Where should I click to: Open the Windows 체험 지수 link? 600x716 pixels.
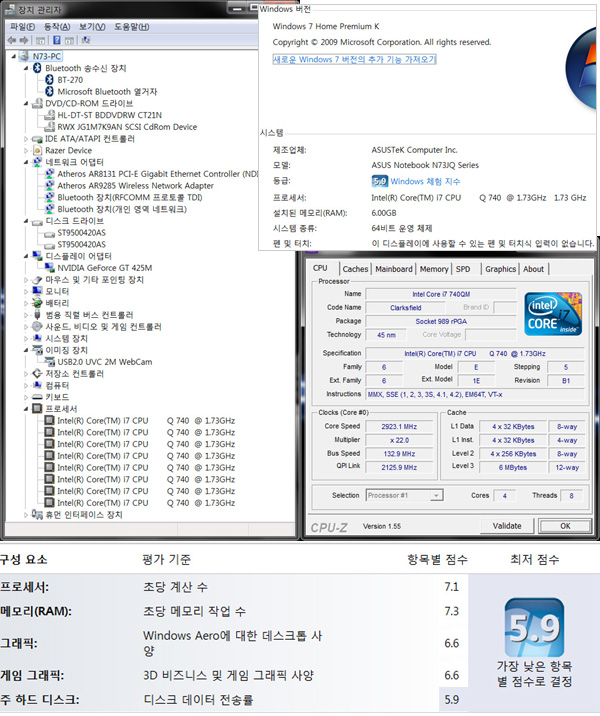pos(425,181)
